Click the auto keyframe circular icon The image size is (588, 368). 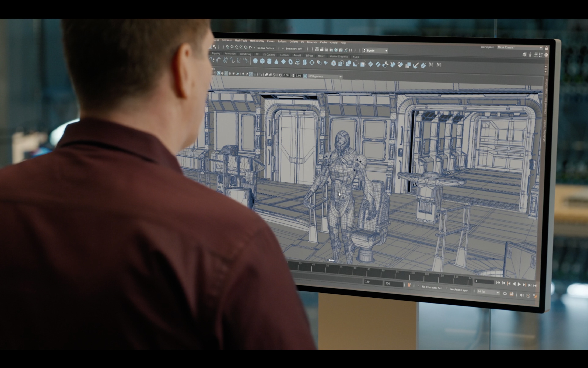click(528, 295)
